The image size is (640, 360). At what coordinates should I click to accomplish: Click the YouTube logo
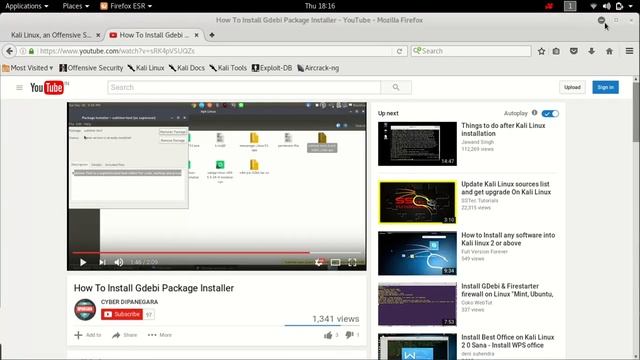click(47, 87)
